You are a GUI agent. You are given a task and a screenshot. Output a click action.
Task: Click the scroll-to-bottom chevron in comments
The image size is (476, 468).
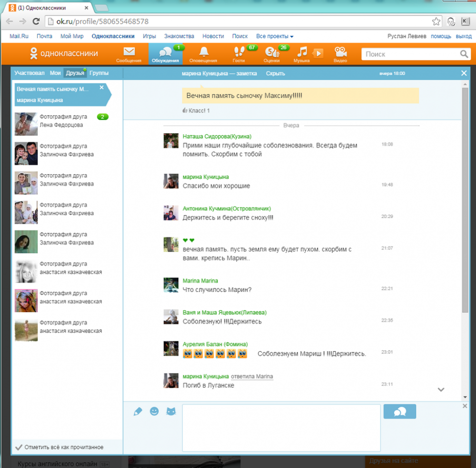tap(441, 389)
